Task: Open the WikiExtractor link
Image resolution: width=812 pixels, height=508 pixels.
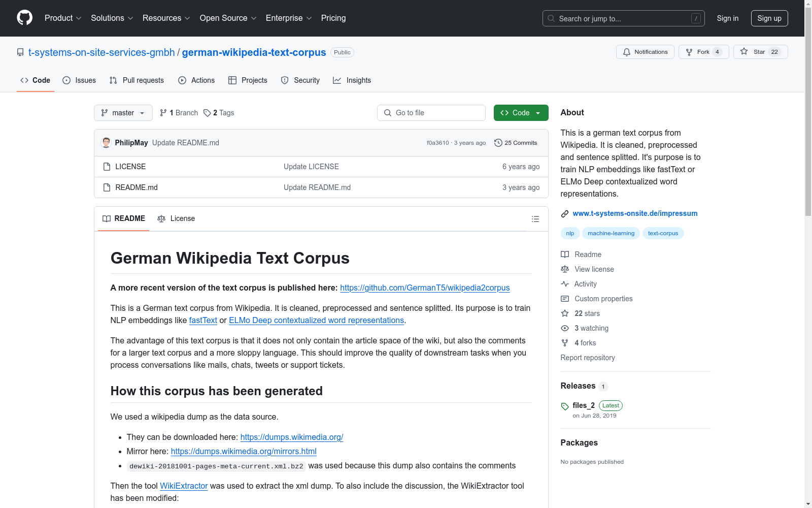Action: pyautogui.click(x=184, y=486)
